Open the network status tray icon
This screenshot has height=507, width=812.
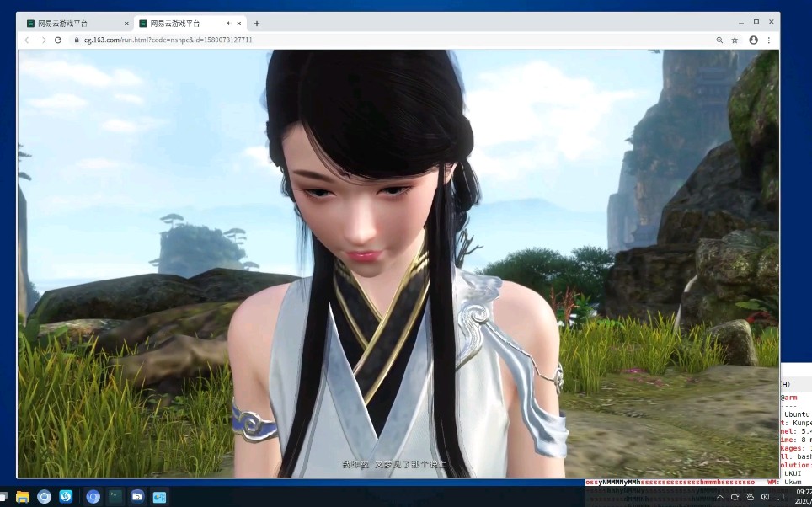point(735,497)
